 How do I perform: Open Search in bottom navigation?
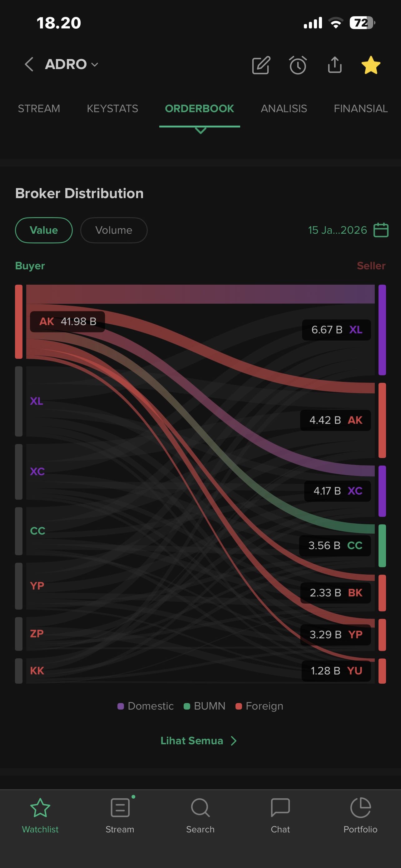tap(200, 816)
